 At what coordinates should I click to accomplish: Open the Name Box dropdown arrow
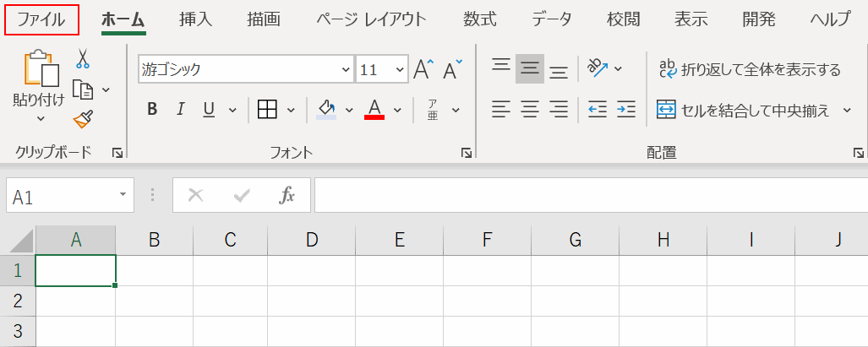(123, 196)
